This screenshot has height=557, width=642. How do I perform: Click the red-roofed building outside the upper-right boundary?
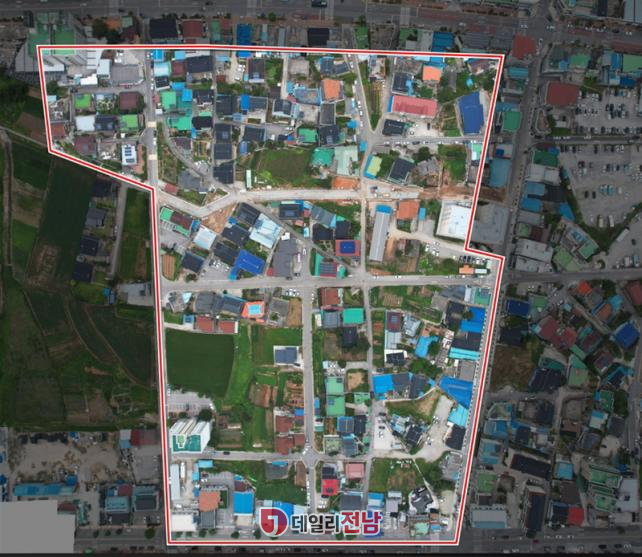(x=562, y=95)
